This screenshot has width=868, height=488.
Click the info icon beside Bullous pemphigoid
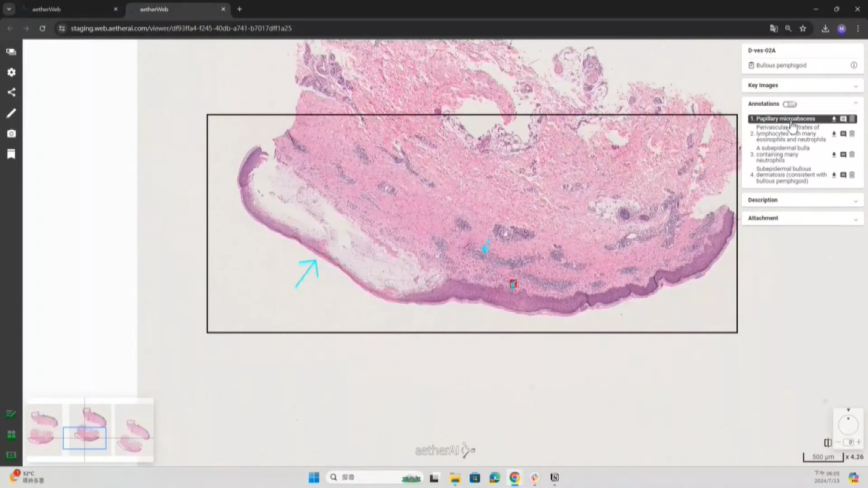pos(854,65)
